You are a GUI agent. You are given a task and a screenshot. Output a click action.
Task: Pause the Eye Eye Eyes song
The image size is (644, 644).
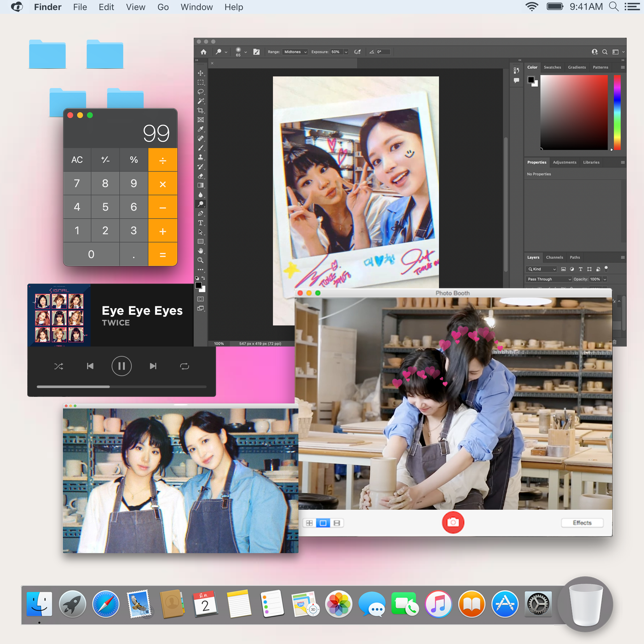(121, 366)
